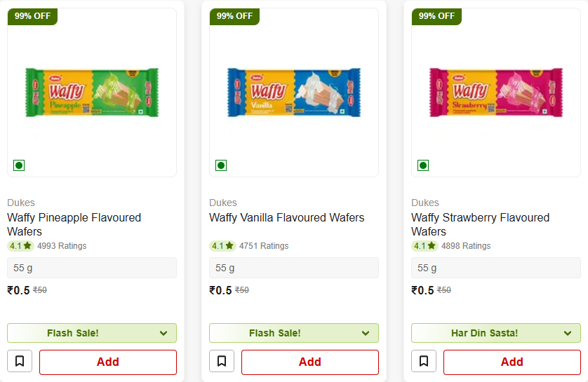This screenshot has width=588, height=382.
Task: Bookmark the Waffy Pineapple wafers
Action: tap(20, 362)
